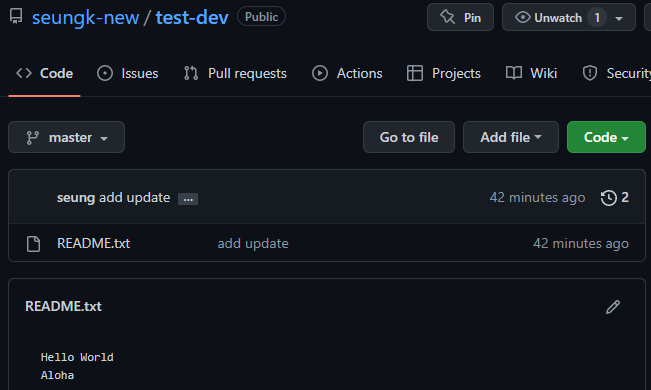Screen dimensions: 651x390
Task: Open the test-dev repository link
Action: coord(192,17)
